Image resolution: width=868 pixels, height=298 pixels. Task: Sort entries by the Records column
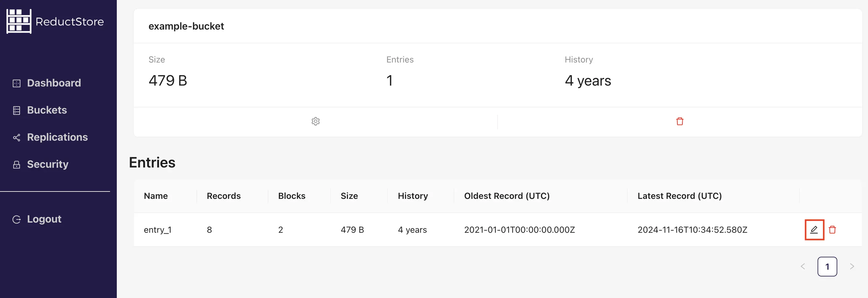click(x=223, y=196)
